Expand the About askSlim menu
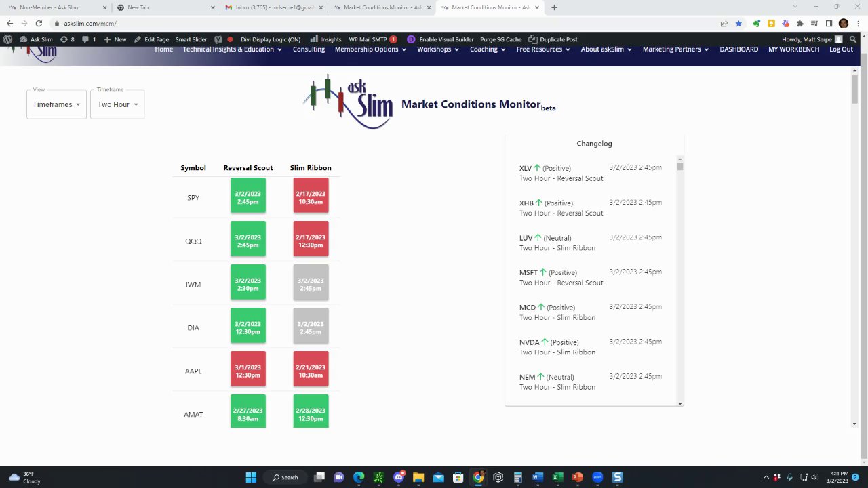 (x=606, y=49)
